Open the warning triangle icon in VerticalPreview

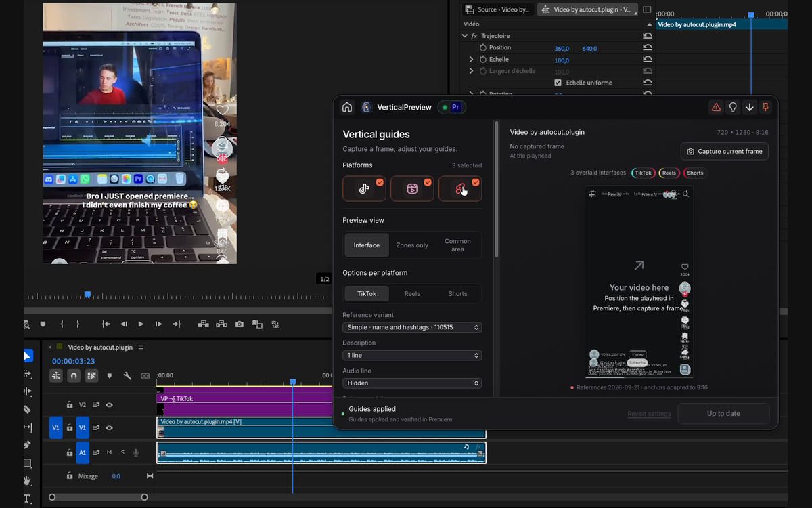click(716, 107)
